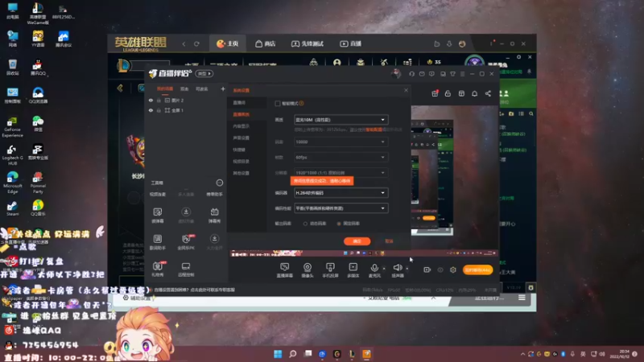The height and width of the screenshot is (362, 644).
Task: Expand the speaker options arrow
Action: (x=407, y=269)
